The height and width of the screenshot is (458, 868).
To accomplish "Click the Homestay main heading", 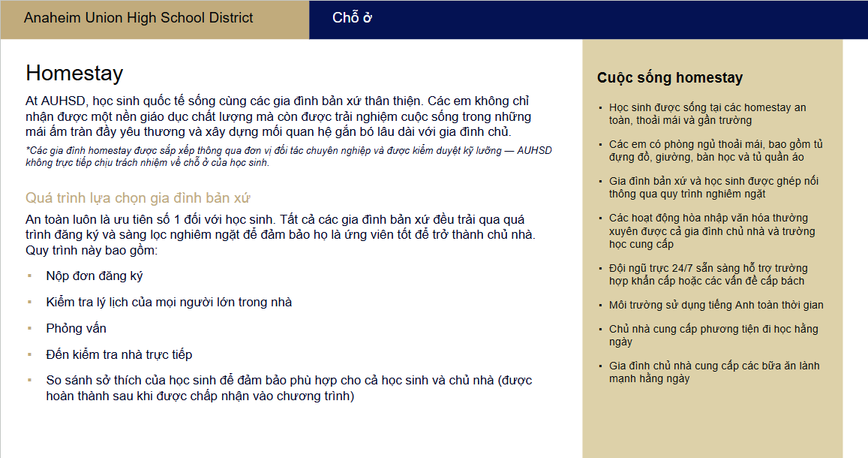I will pos(74,73).
